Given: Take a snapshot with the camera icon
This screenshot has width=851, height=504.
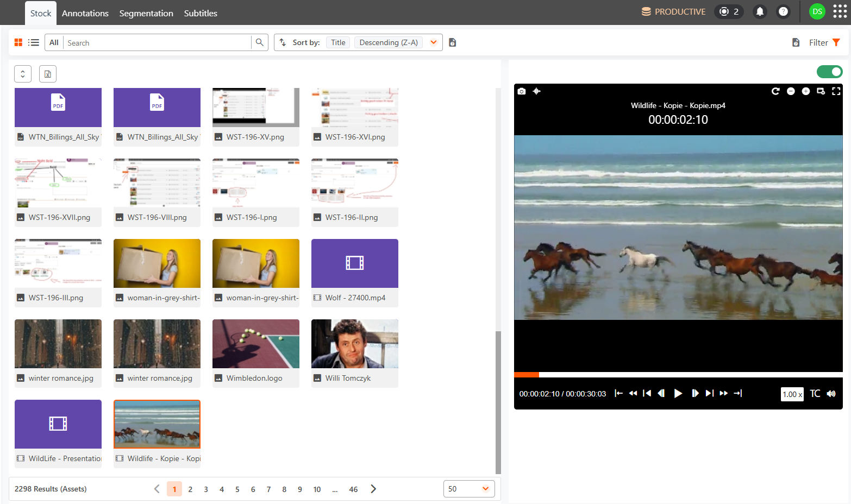Looking at the screenshot, I should pyautogui.click(x=522, y=91).
